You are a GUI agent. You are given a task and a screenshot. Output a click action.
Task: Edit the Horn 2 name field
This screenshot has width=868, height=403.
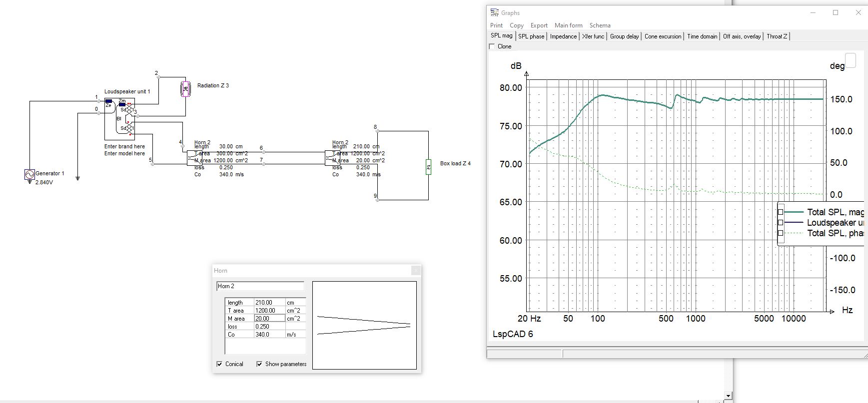pyautogui.click(x=260, y=286)
